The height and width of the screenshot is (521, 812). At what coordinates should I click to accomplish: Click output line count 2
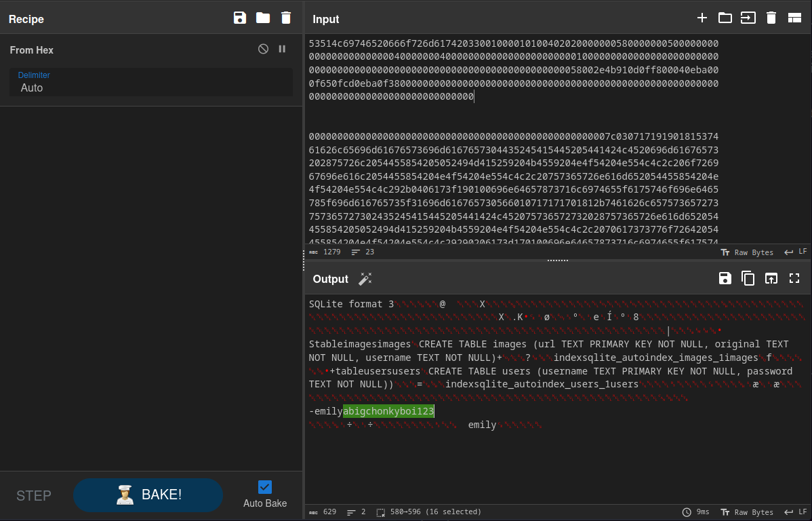click(x=357, y=512)
